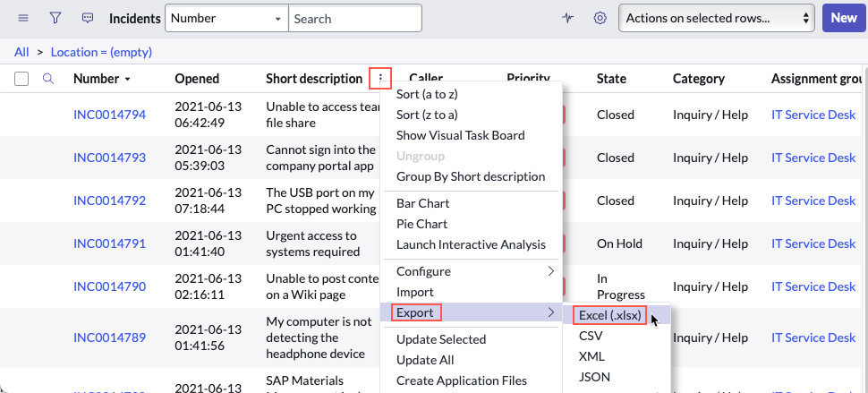
Task: Choose XML export format
Action: click(x=591, y=356)
